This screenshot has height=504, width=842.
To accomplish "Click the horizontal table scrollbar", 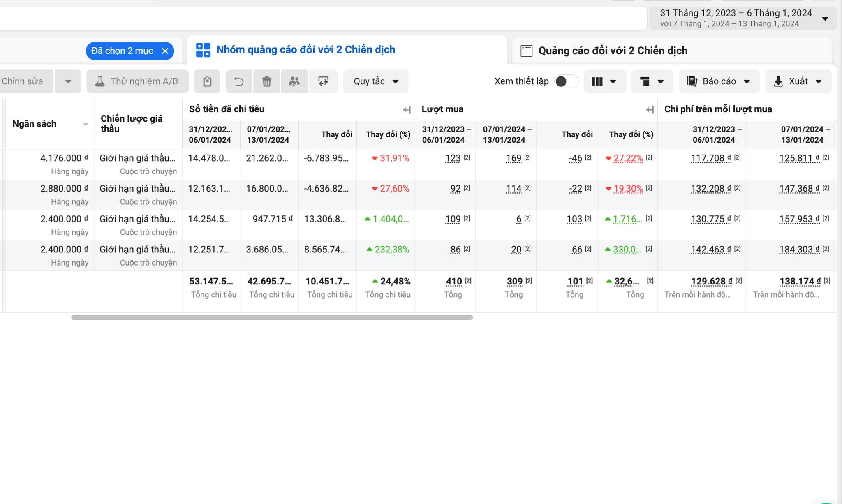I will click(x=272, y=317).
